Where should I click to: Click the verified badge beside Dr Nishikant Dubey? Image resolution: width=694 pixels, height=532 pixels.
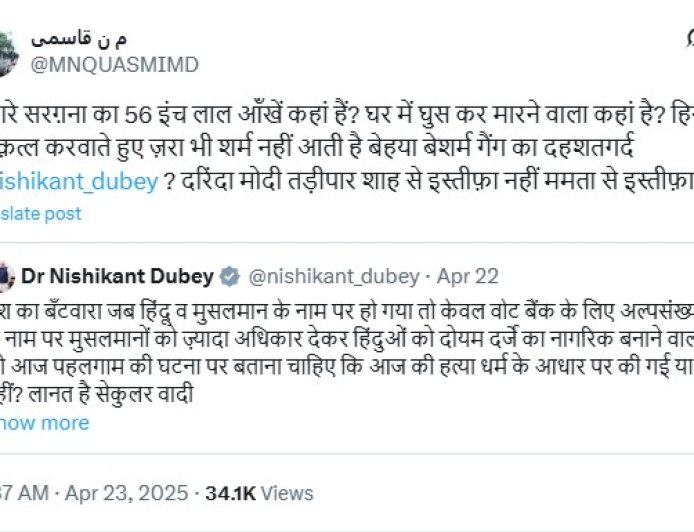(x=229, y=276)
